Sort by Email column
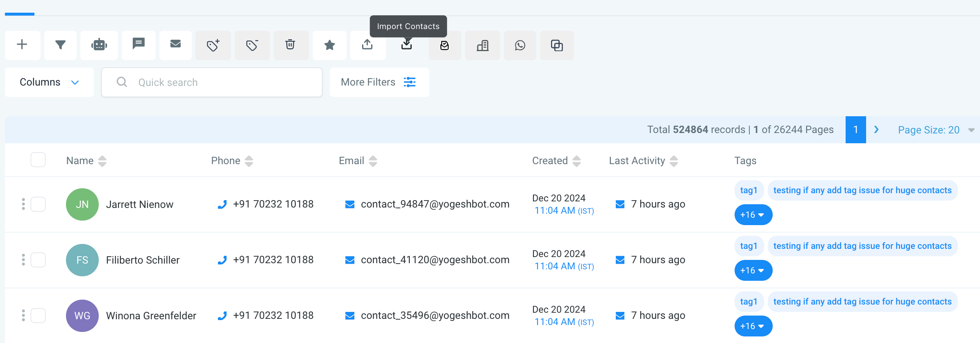Screen dimensions: 980x343 (373, 161)
